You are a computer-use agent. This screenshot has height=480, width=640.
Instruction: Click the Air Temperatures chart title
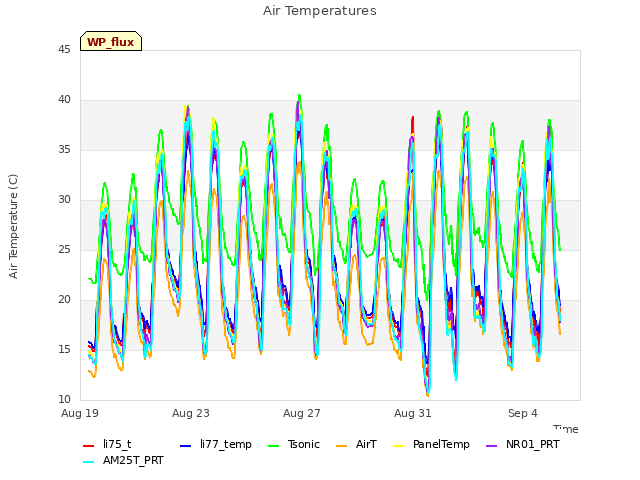click(320, 11)
